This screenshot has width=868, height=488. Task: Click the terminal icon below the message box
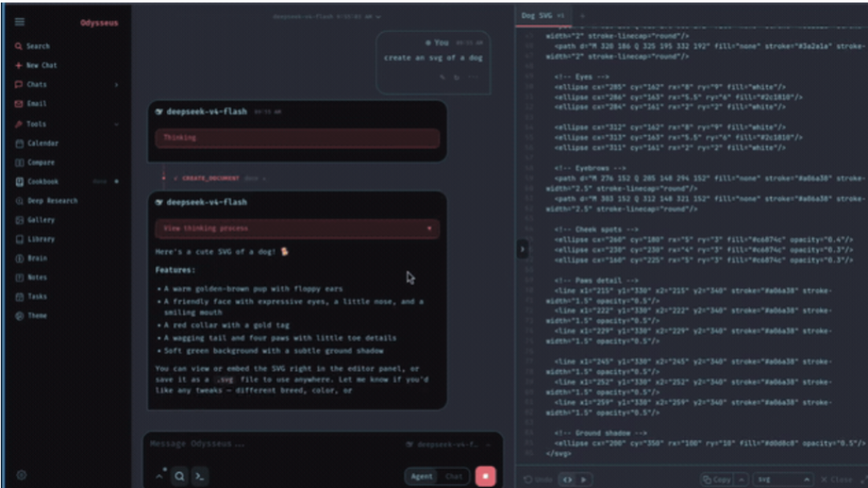[x=200, y=476]
